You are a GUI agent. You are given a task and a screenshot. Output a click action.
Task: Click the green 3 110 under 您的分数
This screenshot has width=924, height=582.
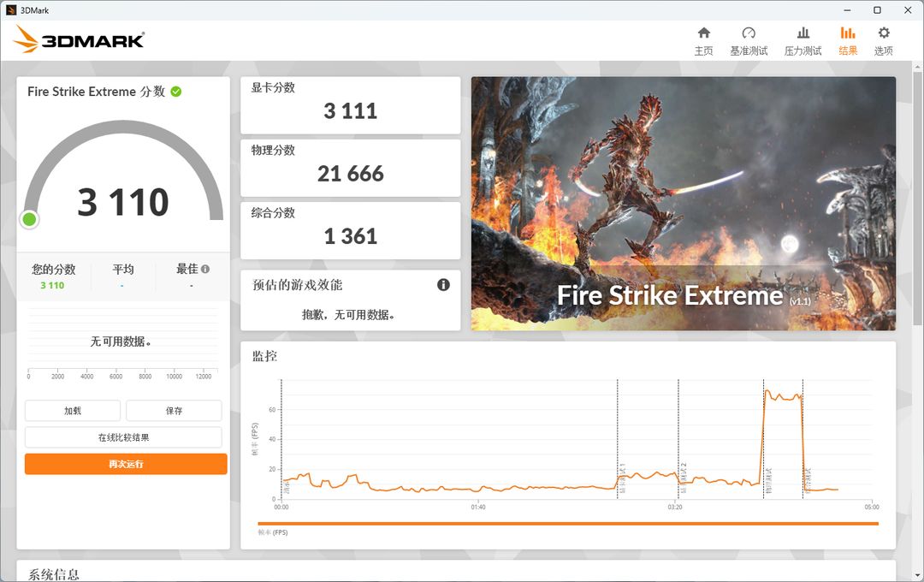[x=52, y=285]
